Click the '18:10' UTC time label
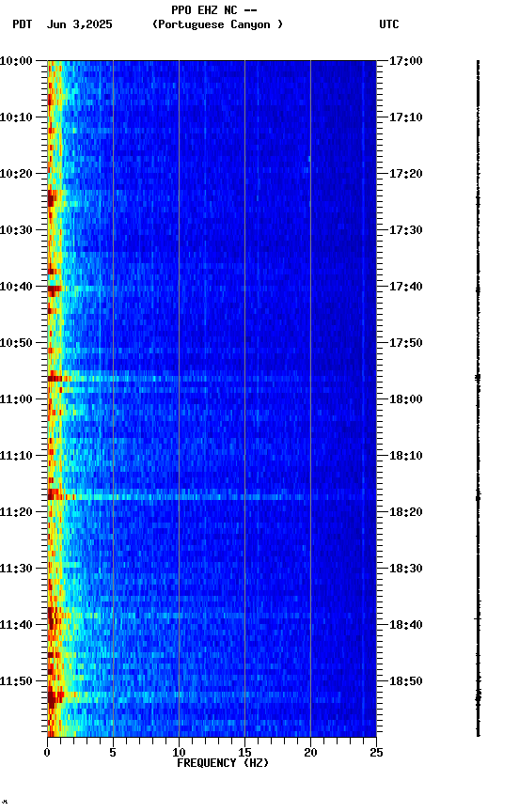Image resolution: width=519 pixels, height=812 pixels. 406,456
